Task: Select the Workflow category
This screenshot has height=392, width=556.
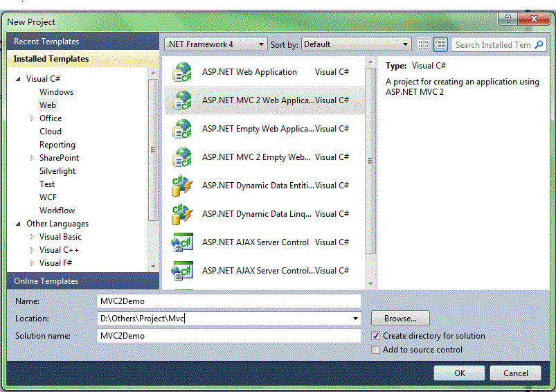Action: (x=57, y=211)
